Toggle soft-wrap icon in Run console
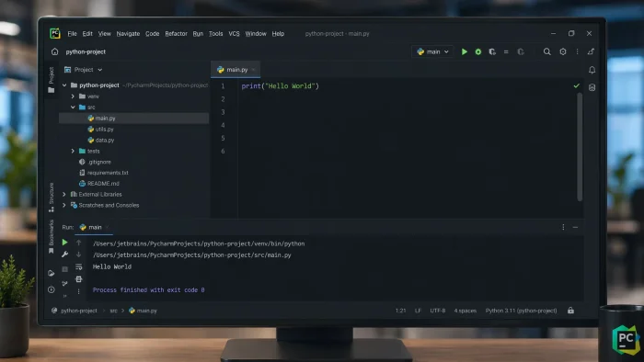Viewport: 644px width, 362px height. 78,266
